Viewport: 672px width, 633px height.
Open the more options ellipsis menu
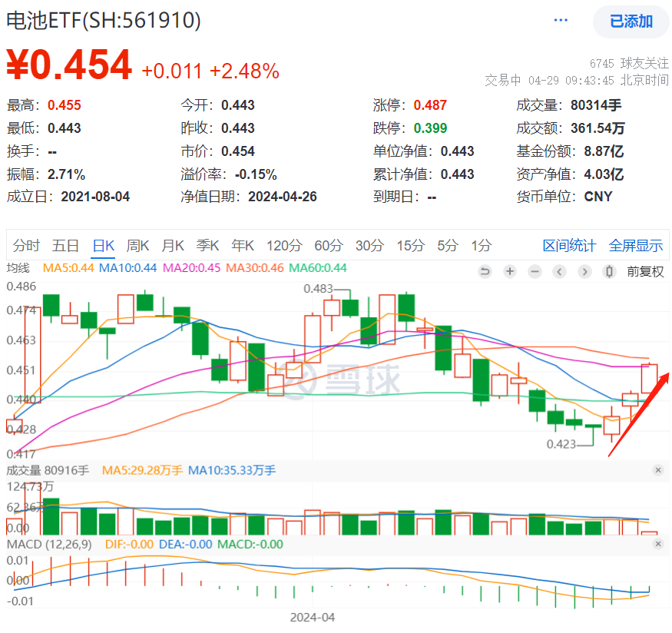[560, 20]
